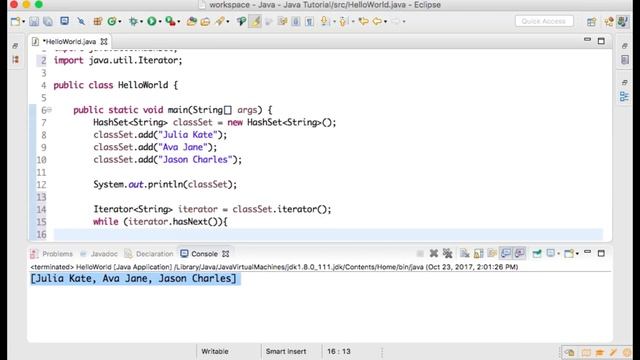Click the Quick Access search field
The image size is (640, 360).
[x=544, y=21]
